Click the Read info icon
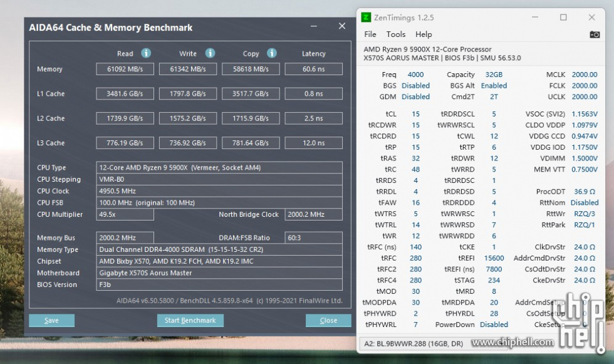 (x=146, y=53)
